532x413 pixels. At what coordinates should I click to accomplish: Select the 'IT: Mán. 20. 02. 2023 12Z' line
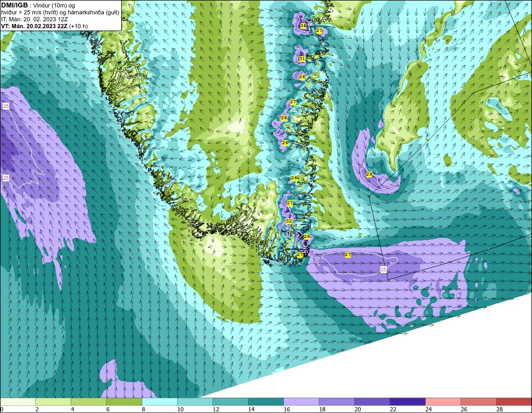(34, 19)
